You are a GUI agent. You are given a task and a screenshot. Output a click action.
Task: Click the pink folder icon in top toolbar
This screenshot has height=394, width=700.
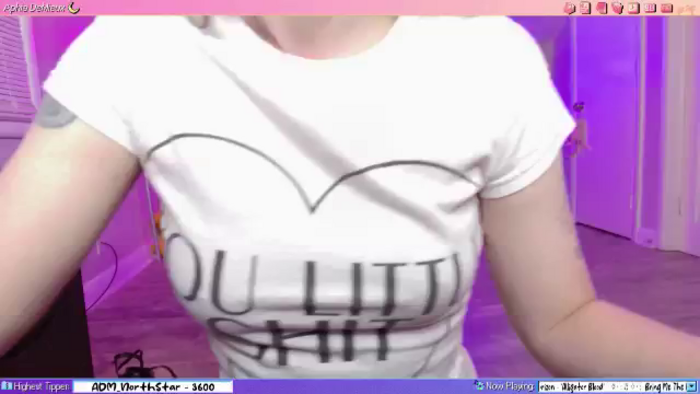tap(601, 8)
